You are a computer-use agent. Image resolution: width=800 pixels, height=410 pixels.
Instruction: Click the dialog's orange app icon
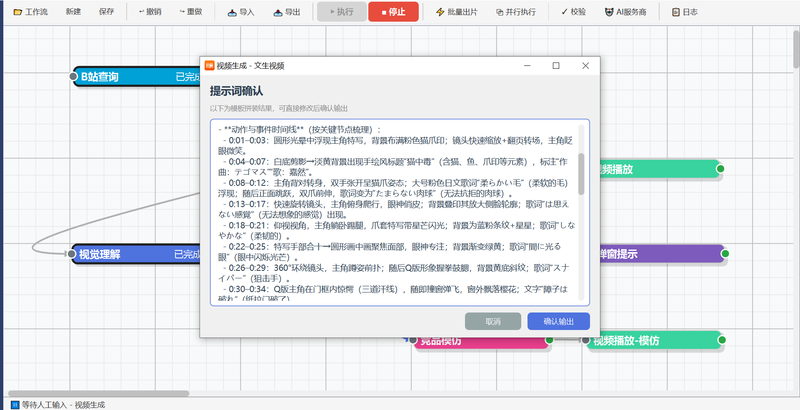tap(209, 65)
